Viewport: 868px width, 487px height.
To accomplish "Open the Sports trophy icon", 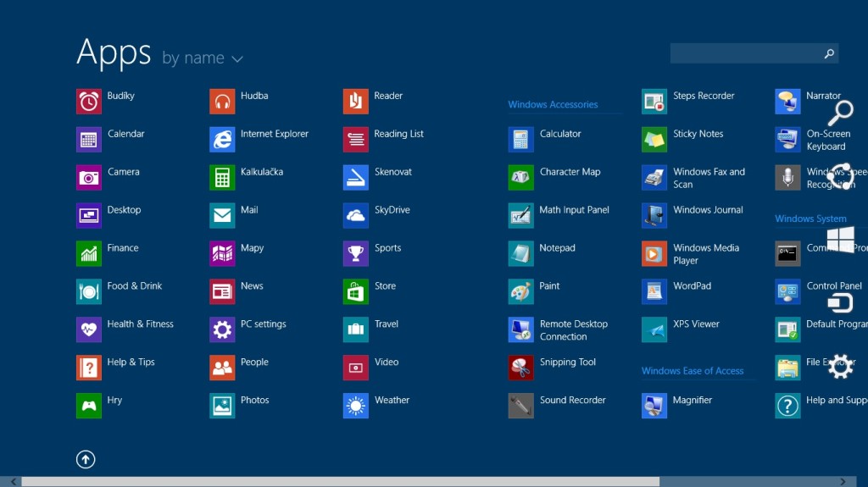I will pyautogui.click(x=355, y=253).
